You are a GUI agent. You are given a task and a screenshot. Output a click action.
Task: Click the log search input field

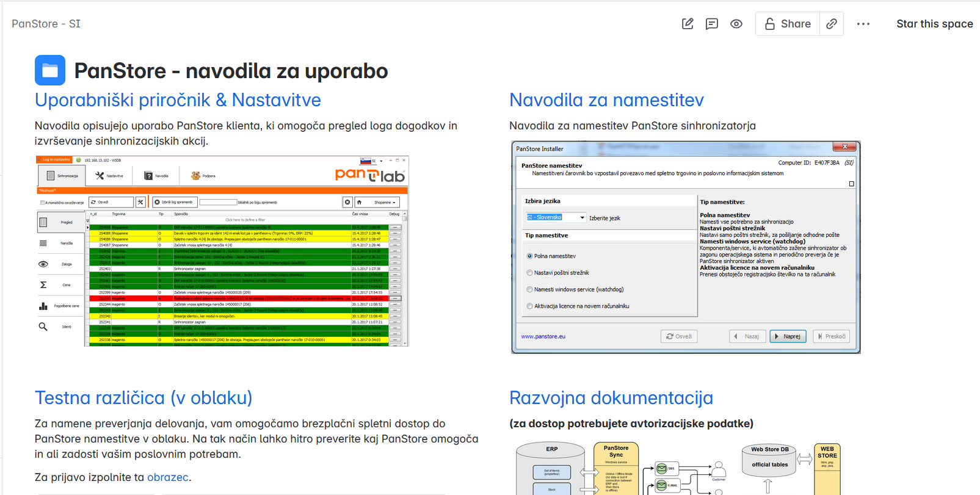(x=218, y=202)
